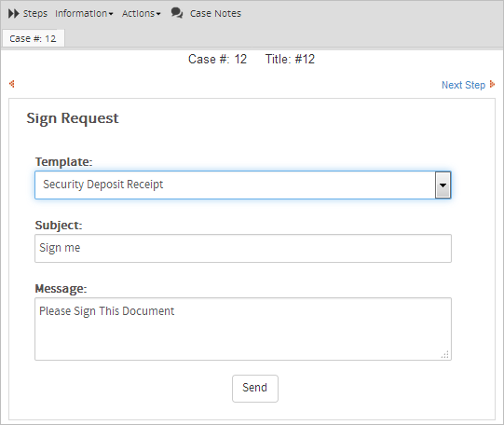Click the Send button
Screen dimensions: 504x425
point(255,388)
